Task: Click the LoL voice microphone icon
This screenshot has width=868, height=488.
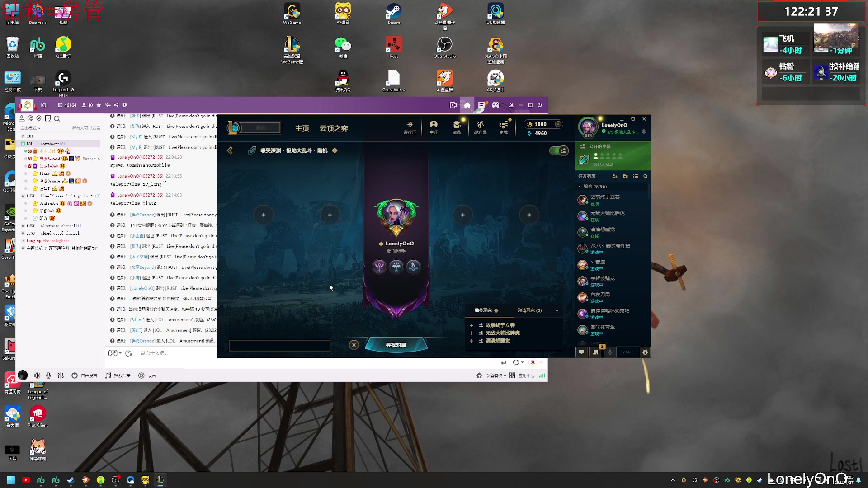Action: coord(610,352)
